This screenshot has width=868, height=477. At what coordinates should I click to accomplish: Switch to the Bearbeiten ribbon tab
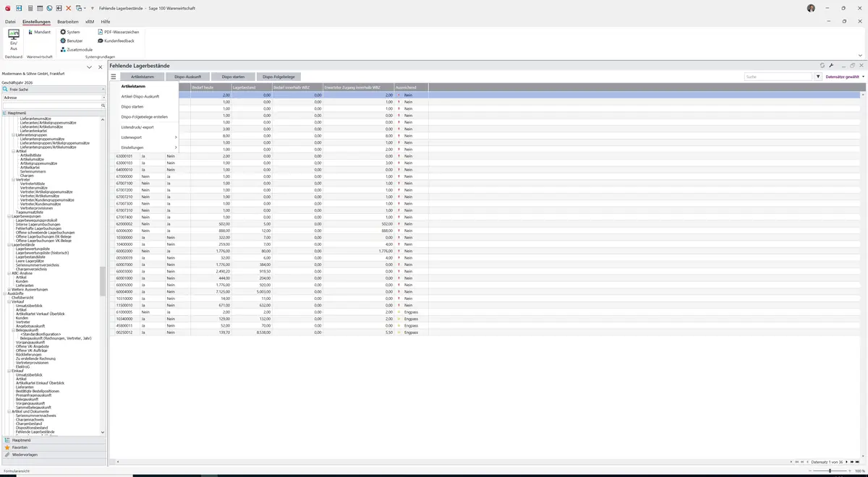[x=68, y=22]
